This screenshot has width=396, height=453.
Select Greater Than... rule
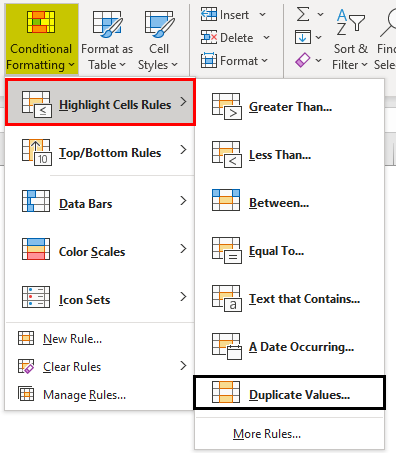tap(289, 107)
